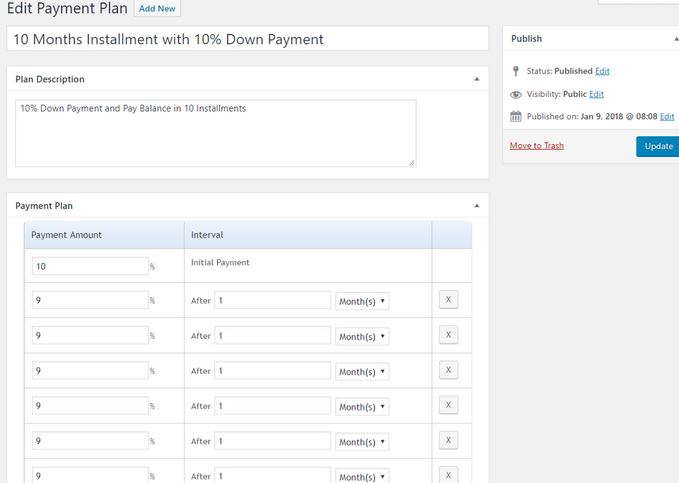
Task: Edit the Published status link
Action: pyautogui.click(x=602, y=72)
